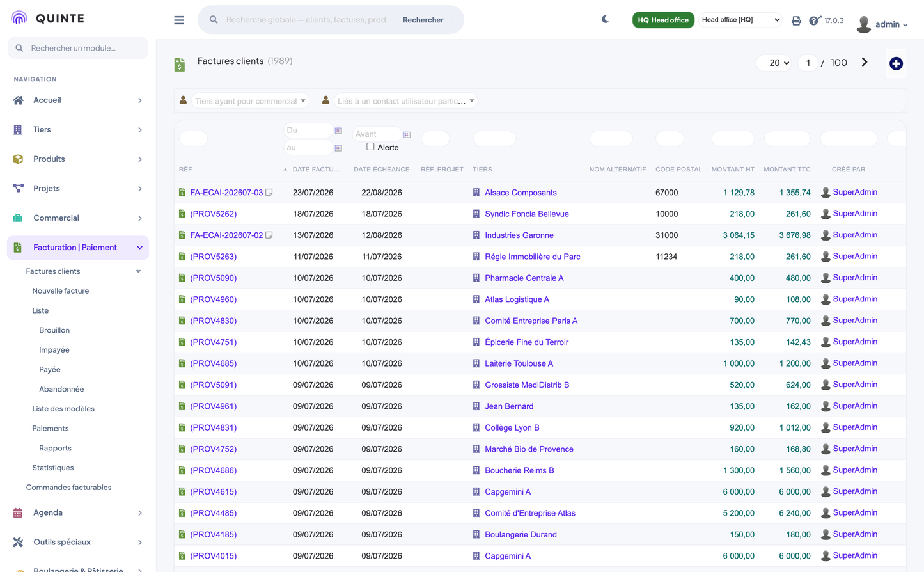Open Tiers ayant pour commercial dropdown
Image resolution: width=924 pixels, height=572 pixels.
(250, 101)
